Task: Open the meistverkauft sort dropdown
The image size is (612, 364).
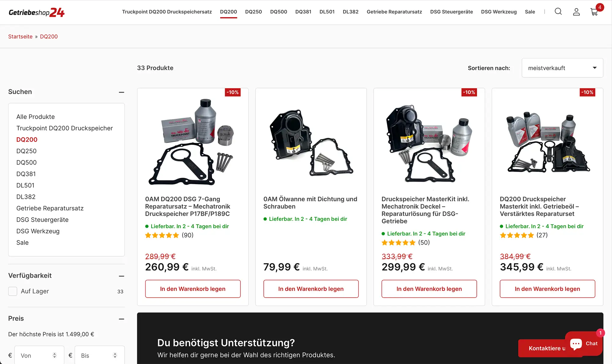Action: coord(562,68)
